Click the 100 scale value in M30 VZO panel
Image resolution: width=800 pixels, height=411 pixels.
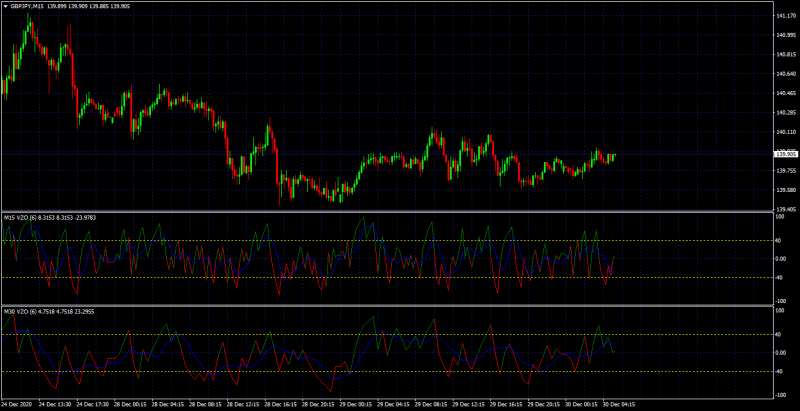(x=780, y=311)
